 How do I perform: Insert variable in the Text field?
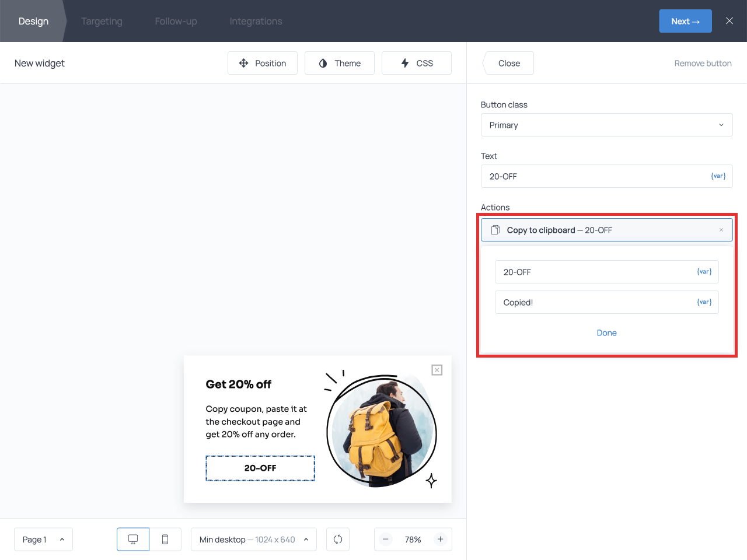[x=718, y=176]
